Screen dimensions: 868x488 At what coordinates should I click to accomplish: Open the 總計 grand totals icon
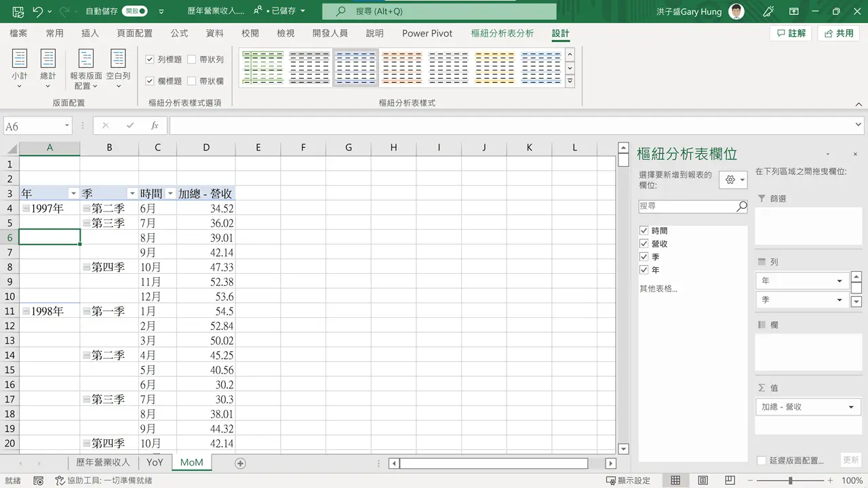coord(48,68)
